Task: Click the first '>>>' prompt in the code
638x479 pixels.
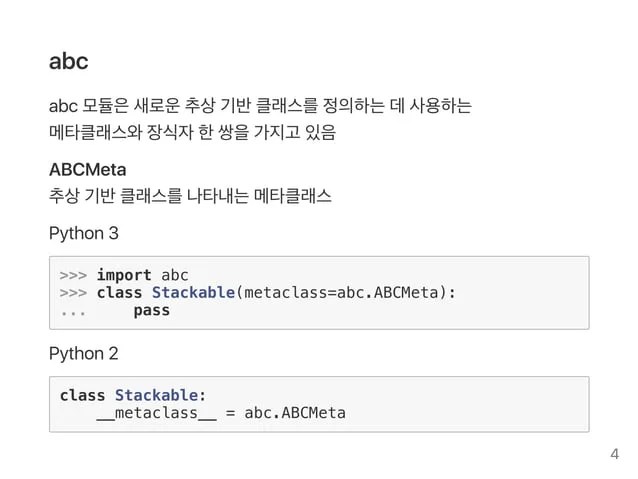Action: click(73, 276)
